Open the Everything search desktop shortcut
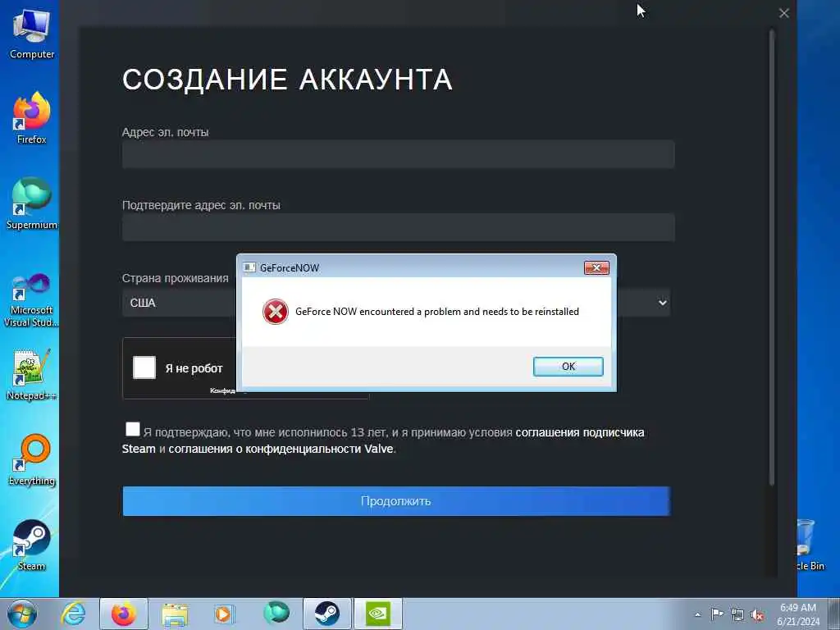Screen dimensions: 840x630 [x=32, y=459]
